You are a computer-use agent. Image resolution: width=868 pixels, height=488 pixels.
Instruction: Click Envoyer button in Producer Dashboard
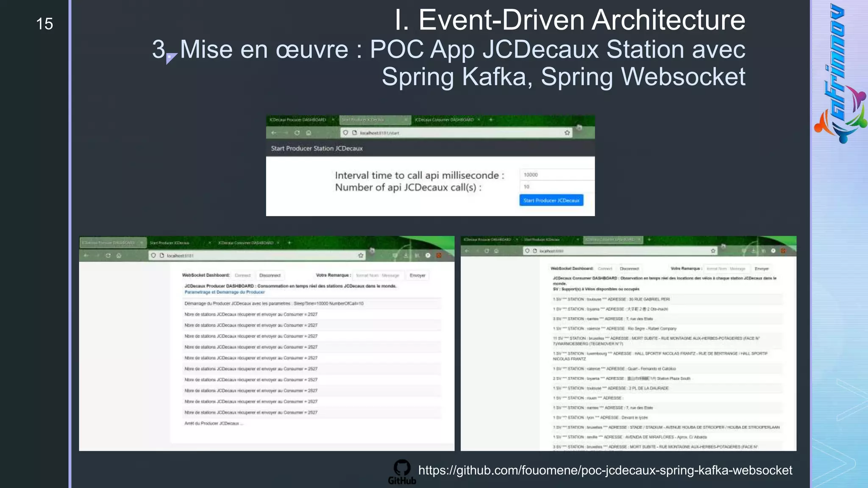[x=417, y=275]
